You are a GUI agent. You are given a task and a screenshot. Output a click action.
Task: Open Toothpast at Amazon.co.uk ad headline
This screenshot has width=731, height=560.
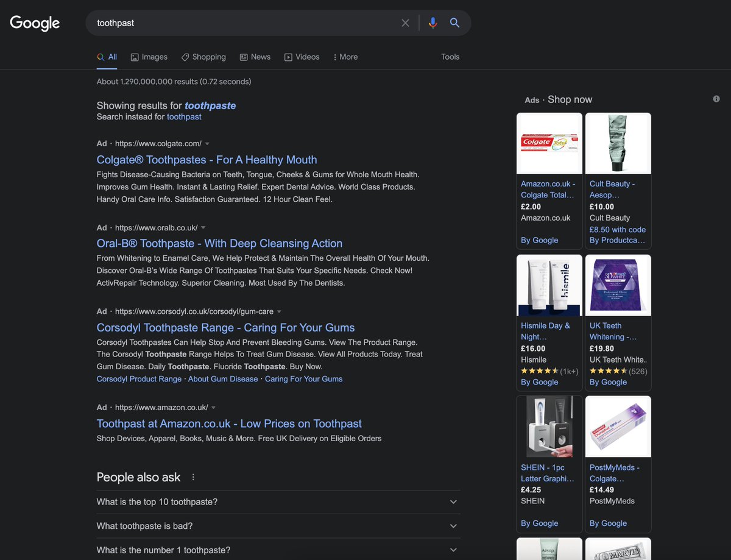229,424
